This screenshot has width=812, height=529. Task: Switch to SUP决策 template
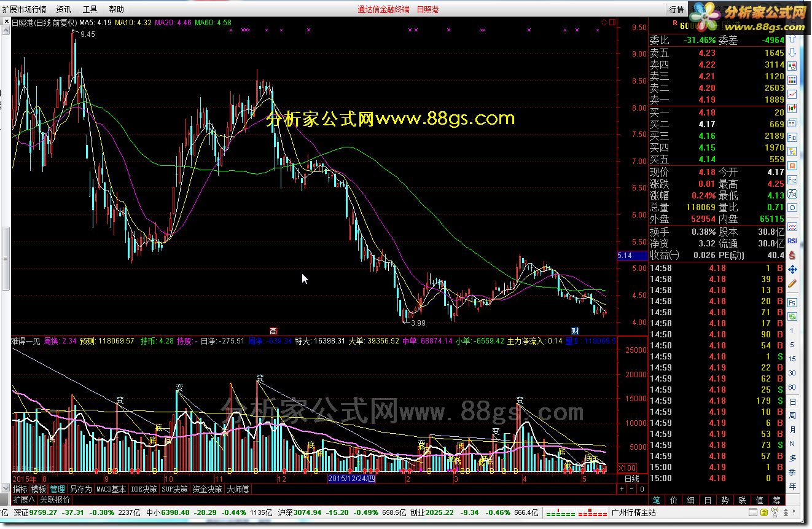click(175, 489)
